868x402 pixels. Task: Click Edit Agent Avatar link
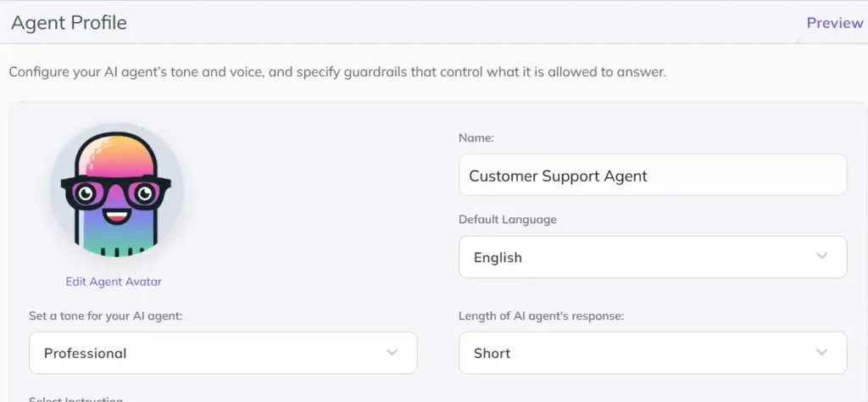[114, 282]
